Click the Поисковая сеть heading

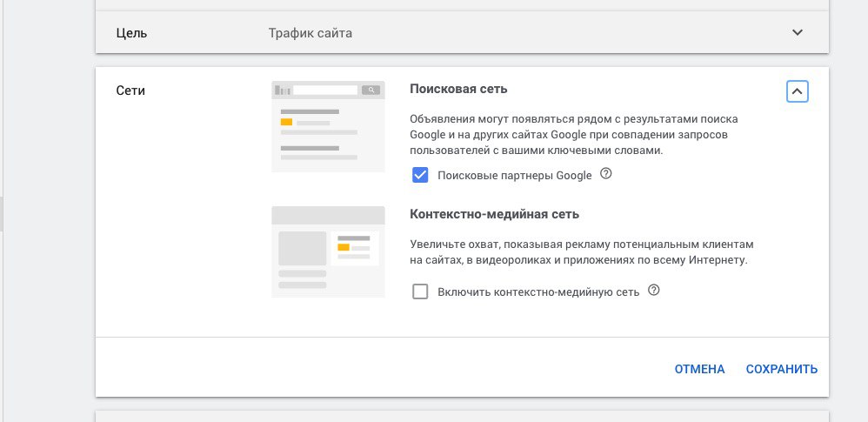[458, 89]
